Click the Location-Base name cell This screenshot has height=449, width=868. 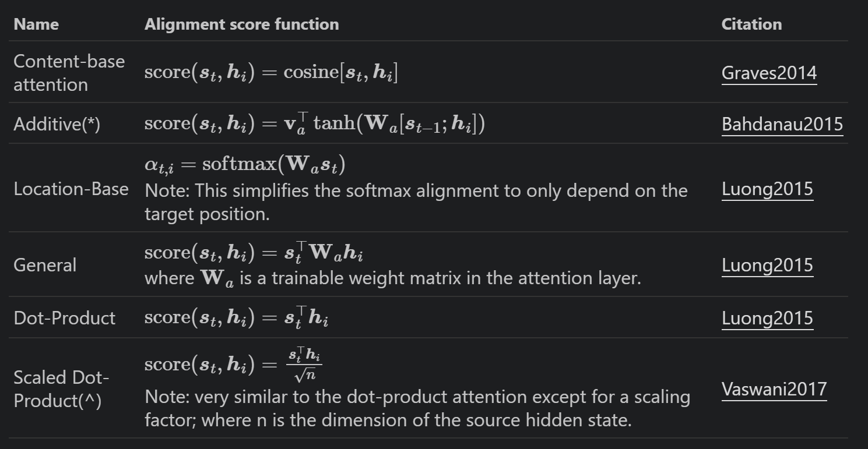pyautogui.click(x=71, y=189)
